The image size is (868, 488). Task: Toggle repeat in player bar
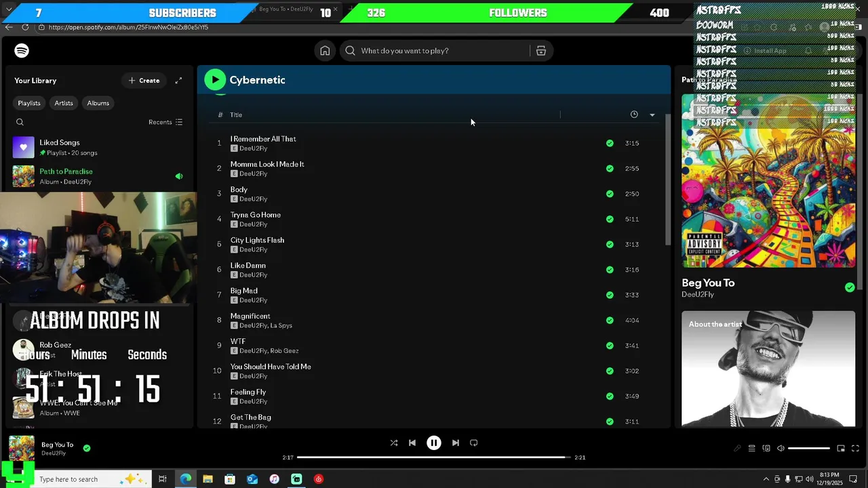[474, 443]
